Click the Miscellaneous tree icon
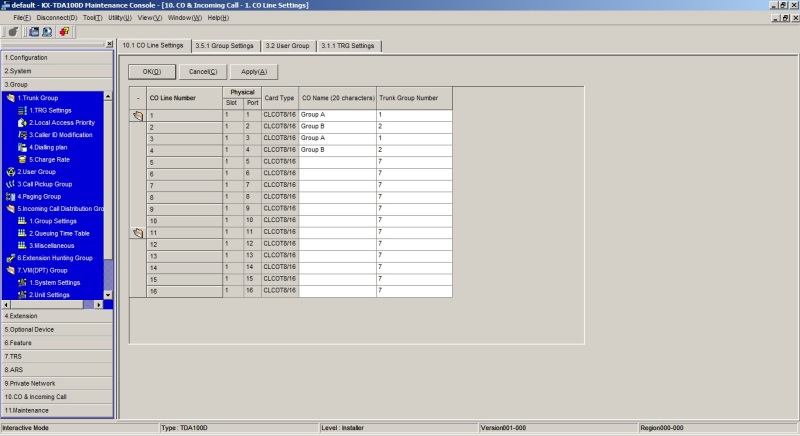Image resolution: width=800 pixels, height=436 pixels. coord(22,245)
